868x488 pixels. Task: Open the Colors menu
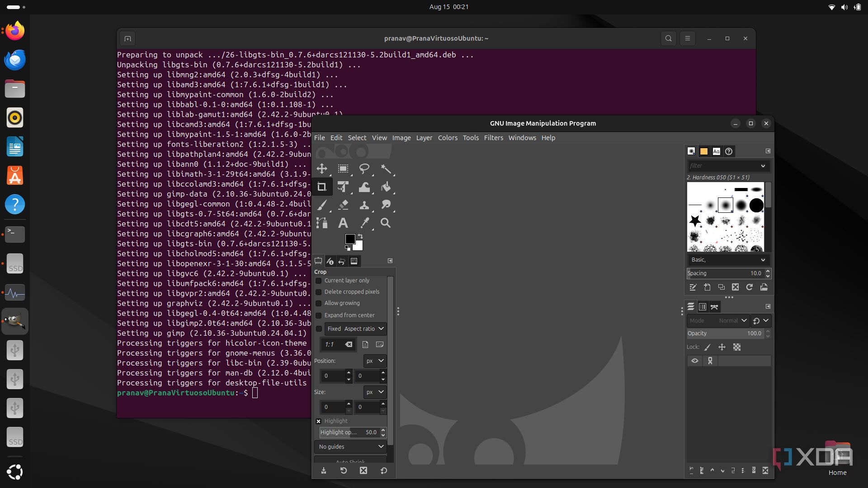[x=448, y=138]
